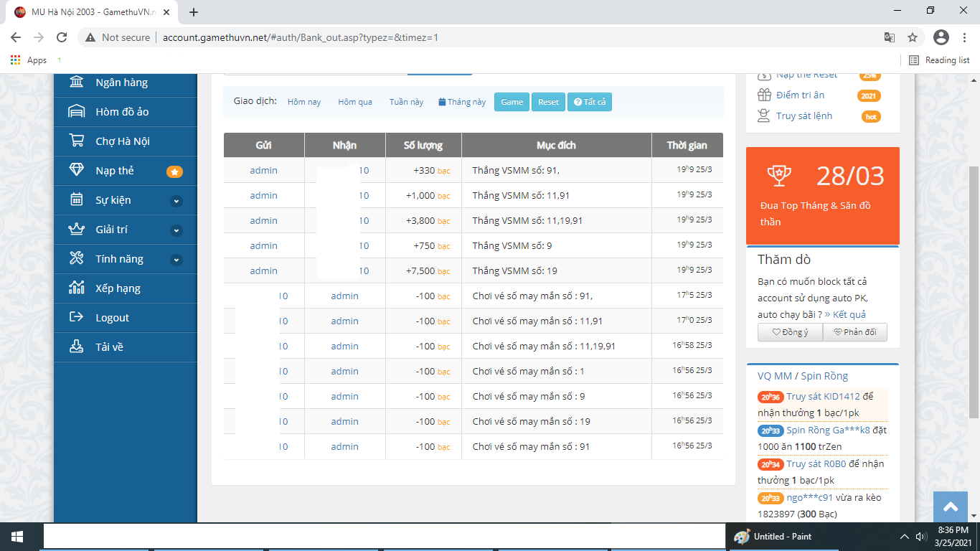980x551 pixels.
Task: Click the download icon beside Tải về
Action: click(76, 347)
